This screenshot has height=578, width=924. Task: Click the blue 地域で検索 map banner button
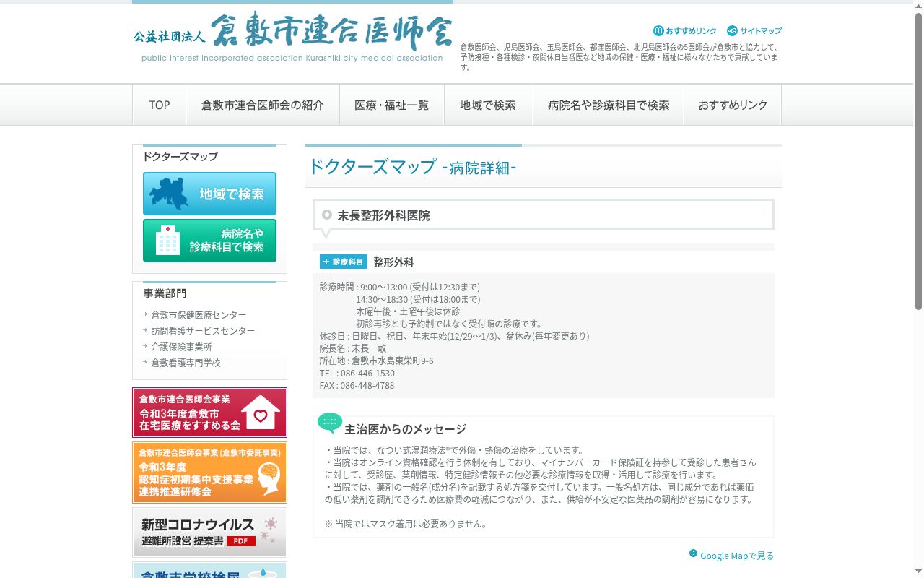(209, 194)
